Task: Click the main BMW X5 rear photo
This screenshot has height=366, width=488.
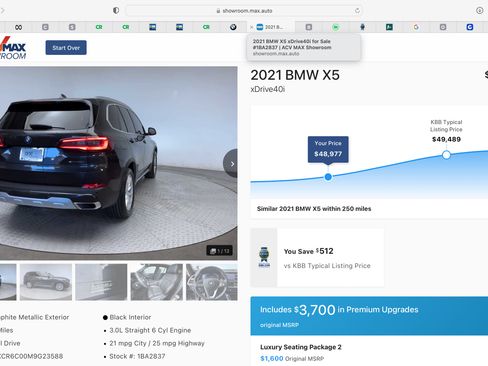Action: (x=119, y=163)
